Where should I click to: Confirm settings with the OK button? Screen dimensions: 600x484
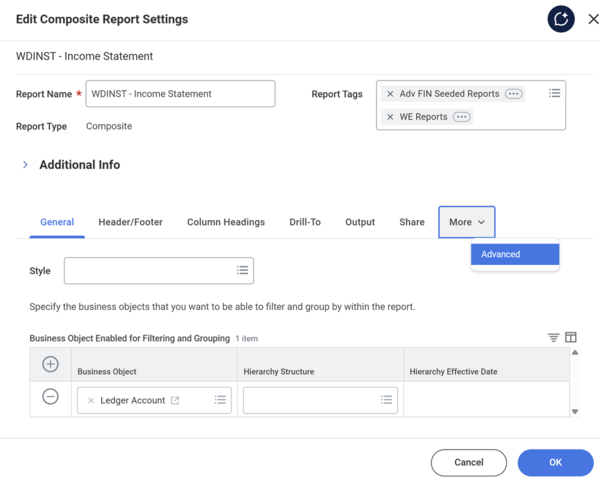point(555,463)
